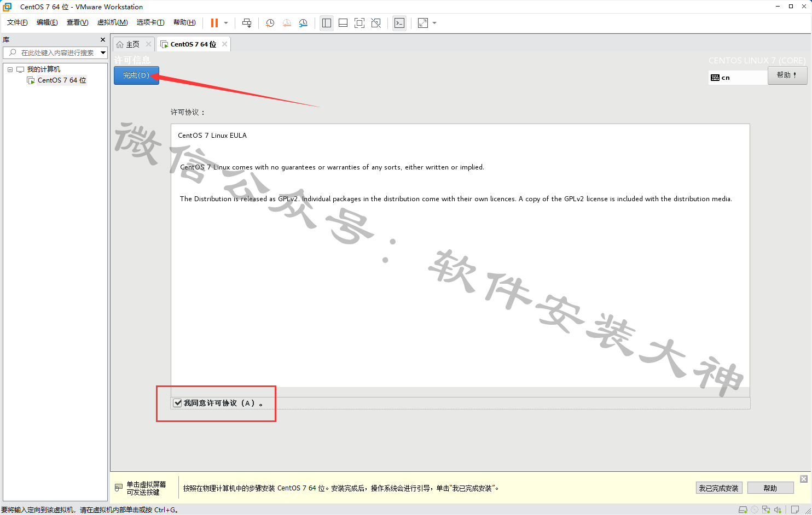Enter full screen mode
This screenshot has height=515, width=812.
pos(359,23)
